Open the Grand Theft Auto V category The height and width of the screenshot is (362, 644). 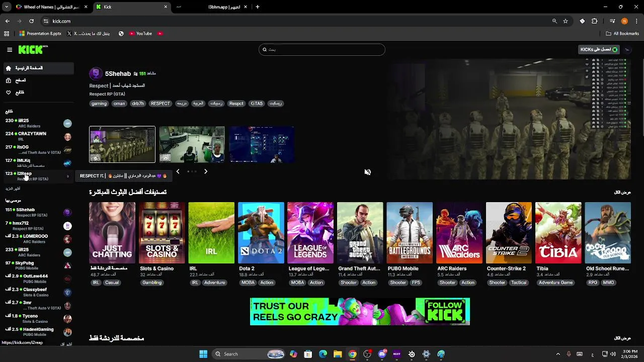click(360, 233)
